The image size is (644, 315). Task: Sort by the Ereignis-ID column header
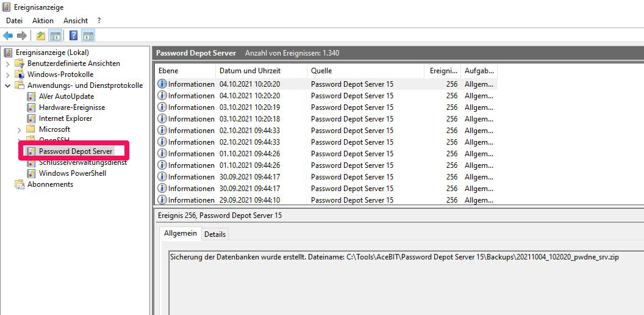pos(442,71)
